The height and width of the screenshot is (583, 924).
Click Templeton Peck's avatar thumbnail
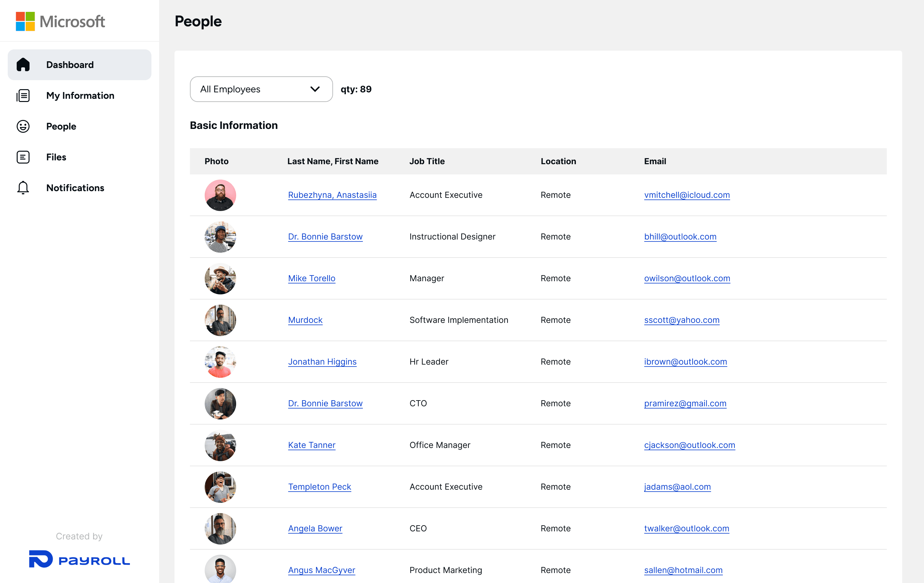pyautogui.click(x=220, y=487)
